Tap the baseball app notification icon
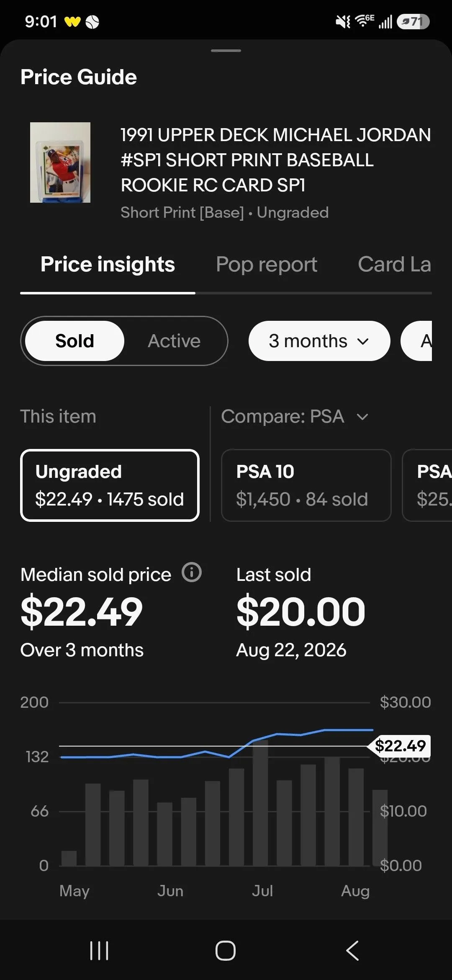This screenshot has height=980, width=452. pos(92,22)
